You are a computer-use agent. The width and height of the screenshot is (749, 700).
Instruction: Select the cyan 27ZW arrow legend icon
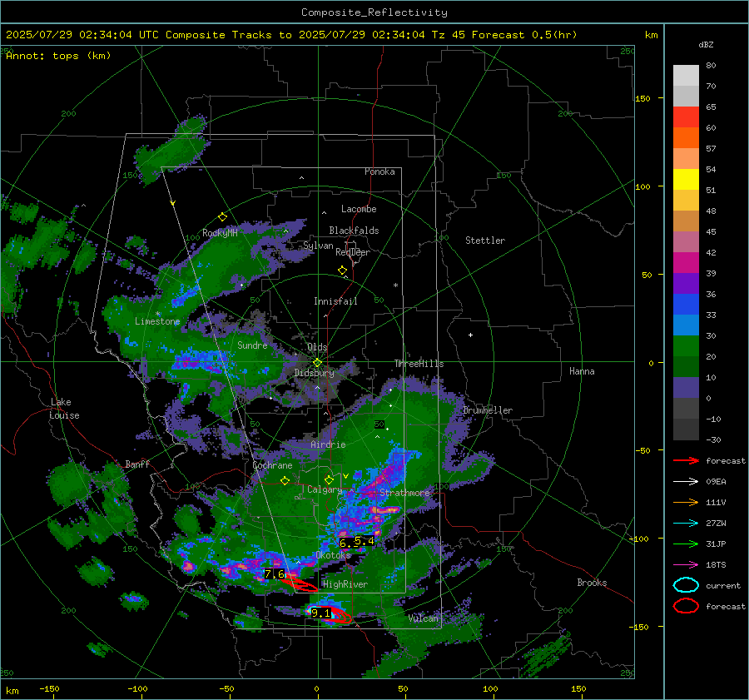click(x=686, y=524)
